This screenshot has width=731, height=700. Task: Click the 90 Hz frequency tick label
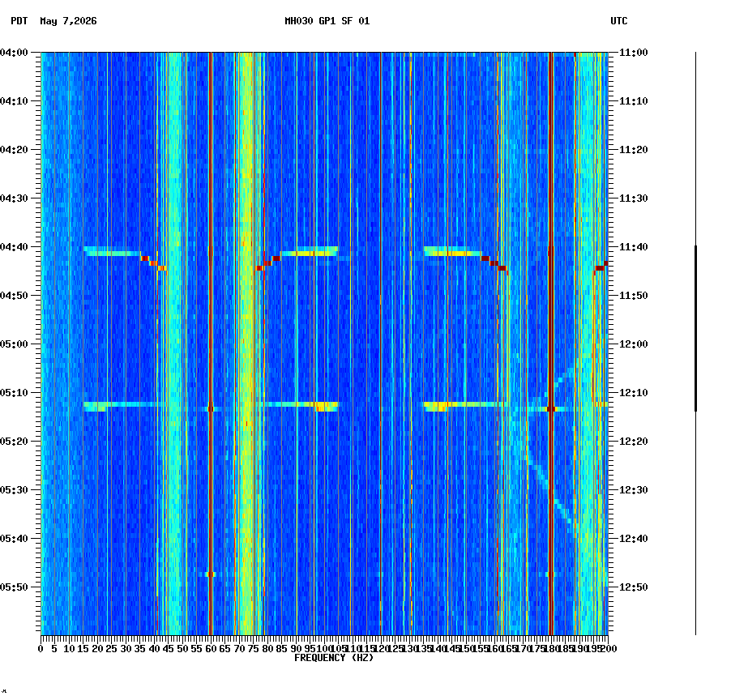pyautogui.click(x=296, y=649)
